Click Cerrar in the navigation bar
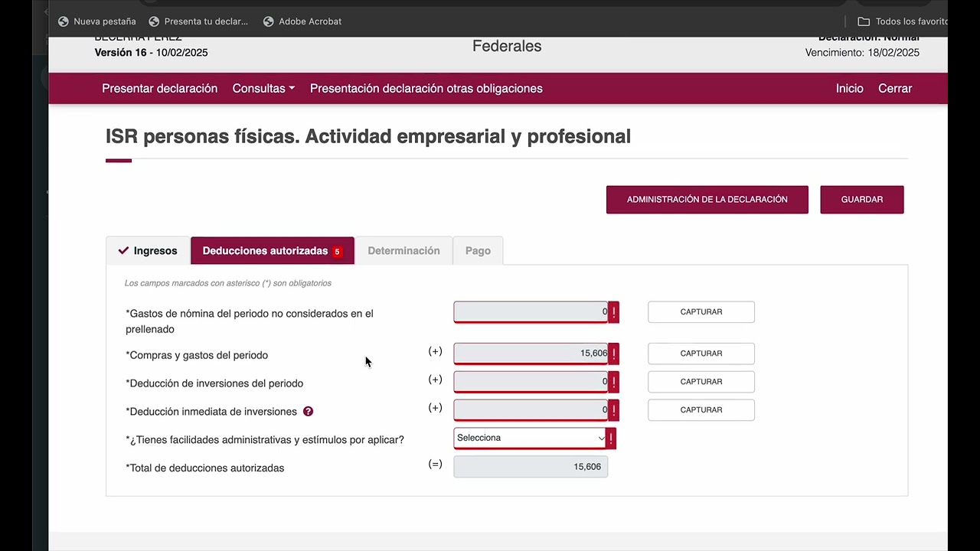 point(895,89)
